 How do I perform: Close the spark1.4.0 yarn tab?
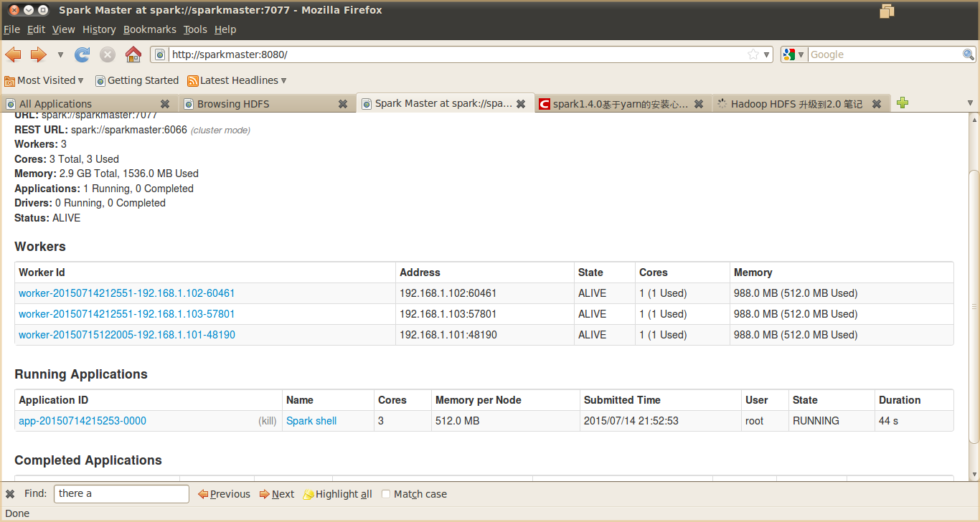(699, 104)
